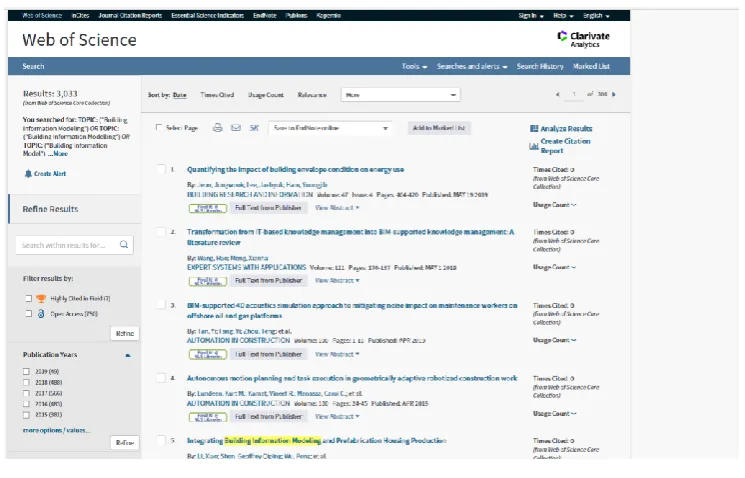Go to previous results page arrow

tap(557, 94)
